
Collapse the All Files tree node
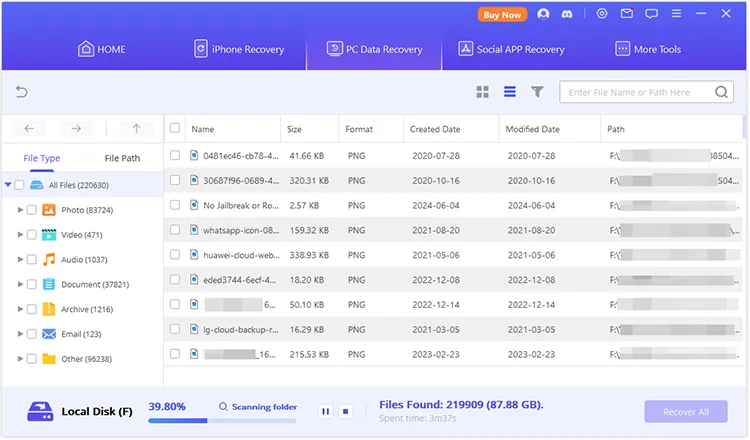[8, 185]
